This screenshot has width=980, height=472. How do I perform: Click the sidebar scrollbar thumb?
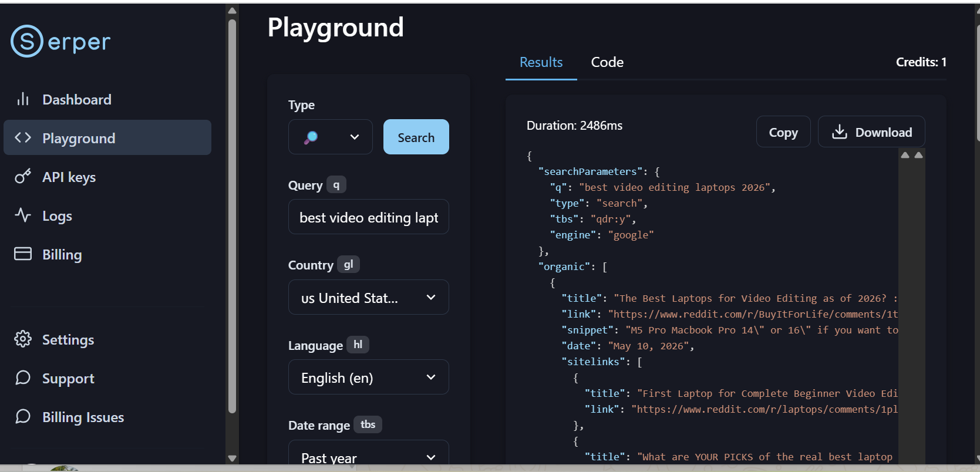coord(232,216)
